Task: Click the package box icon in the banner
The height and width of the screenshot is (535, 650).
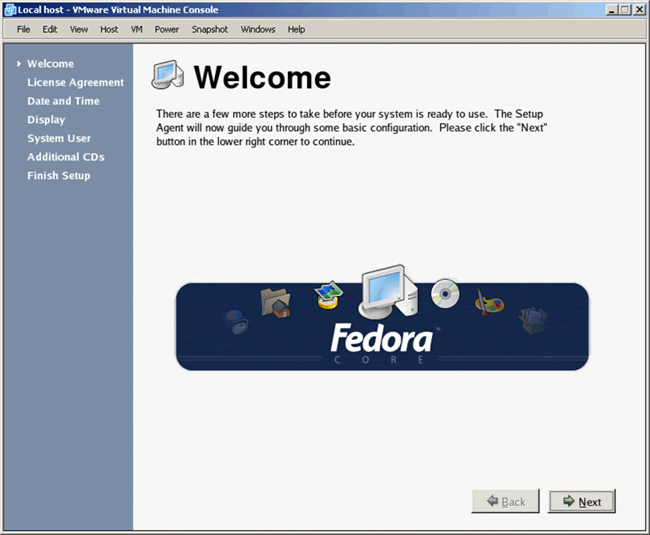Action: click(531, 319)
